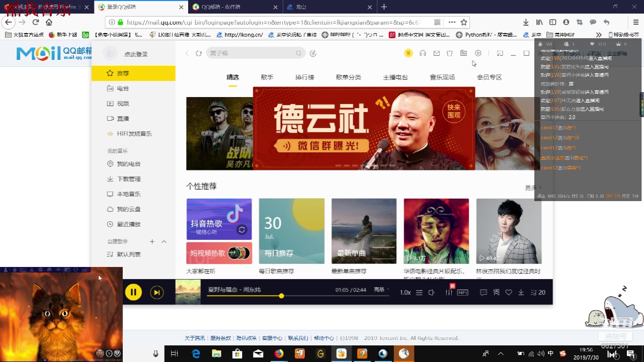Switch to the 音乐现场 tab
This screenshot has height=362, width=644.
point(442,77)
